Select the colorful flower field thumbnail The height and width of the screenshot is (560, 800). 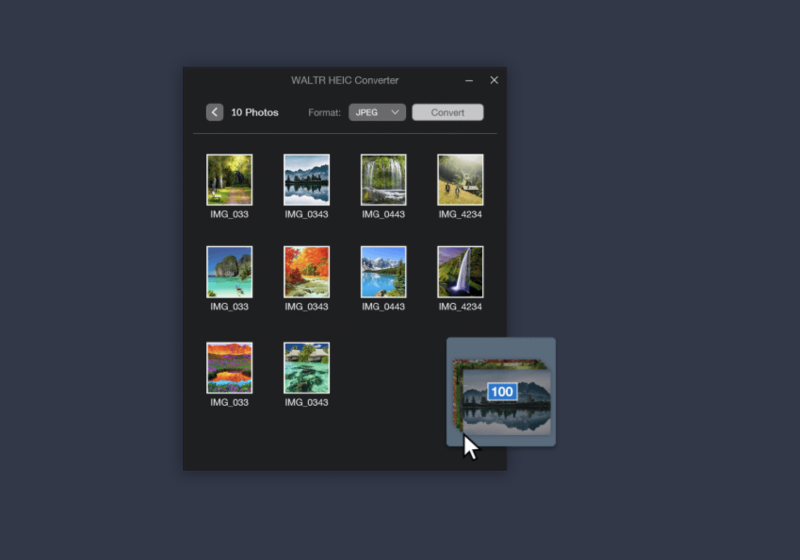click(229, 367)
